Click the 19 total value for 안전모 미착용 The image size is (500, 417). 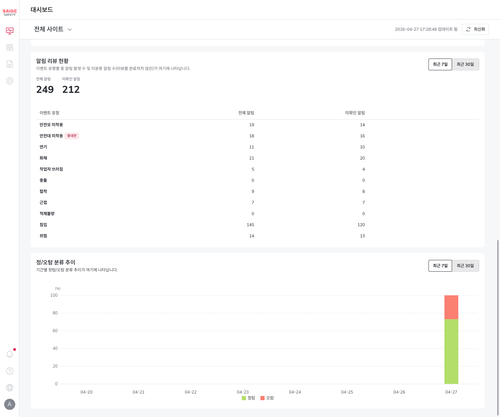(x=252, y=125)
